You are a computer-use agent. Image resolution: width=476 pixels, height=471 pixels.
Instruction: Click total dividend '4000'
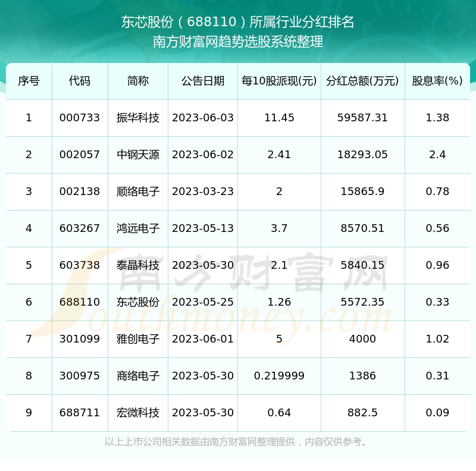(x=362, y=339)
